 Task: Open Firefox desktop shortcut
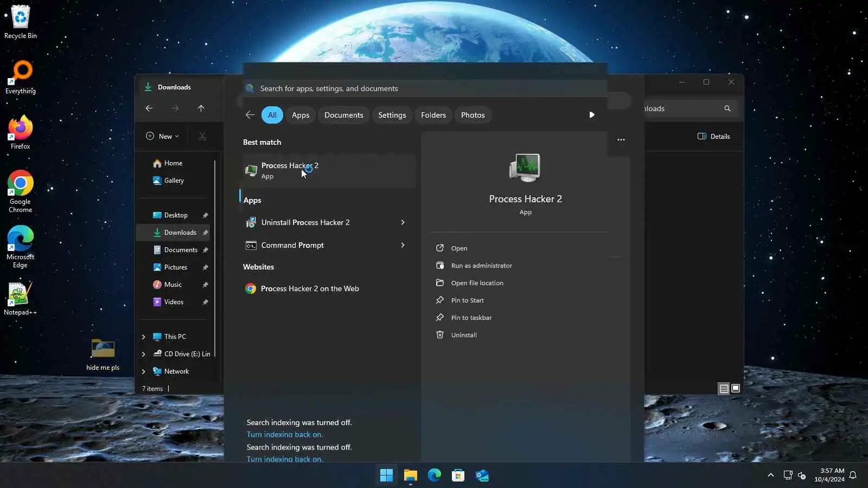pyautogui.click(x=21, y=133)
